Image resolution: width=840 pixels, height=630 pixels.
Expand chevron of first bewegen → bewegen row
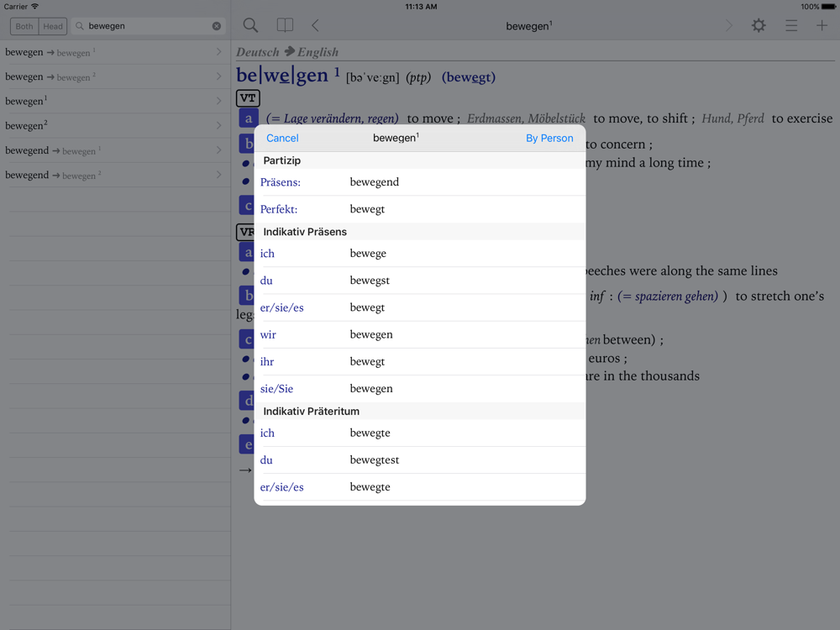(218, 52)
